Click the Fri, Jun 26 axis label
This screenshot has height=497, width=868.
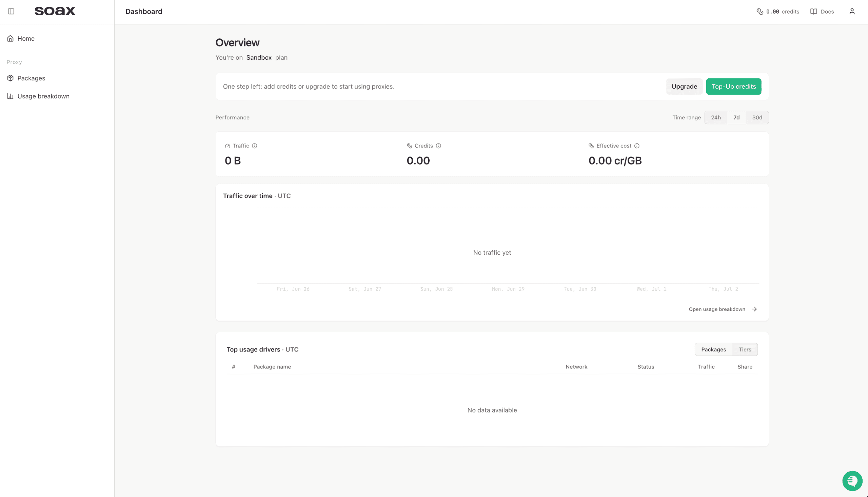click(x=293, y=289)
